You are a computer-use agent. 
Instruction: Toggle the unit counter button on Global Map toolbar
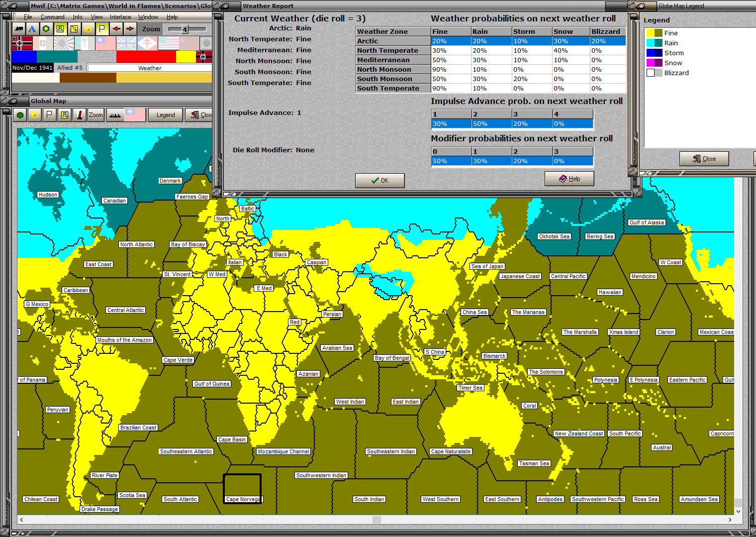pyautogui.click(x=65, y=115)
